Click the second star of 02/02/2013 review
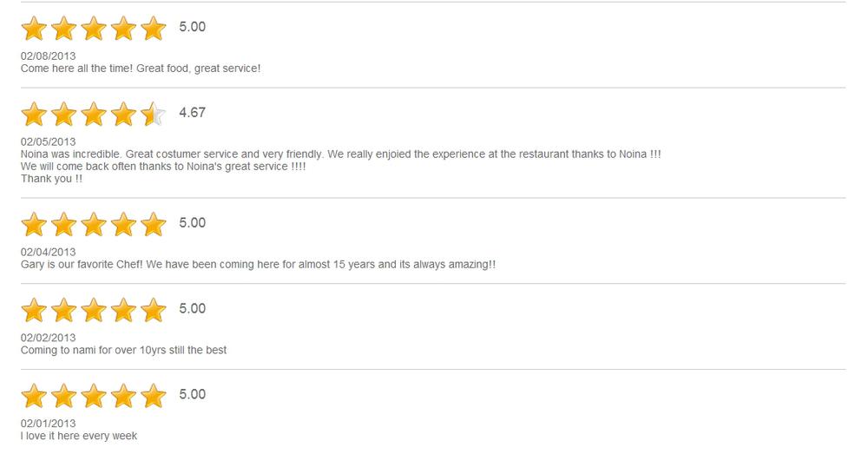The image size is (868, 454). [63, 310]
